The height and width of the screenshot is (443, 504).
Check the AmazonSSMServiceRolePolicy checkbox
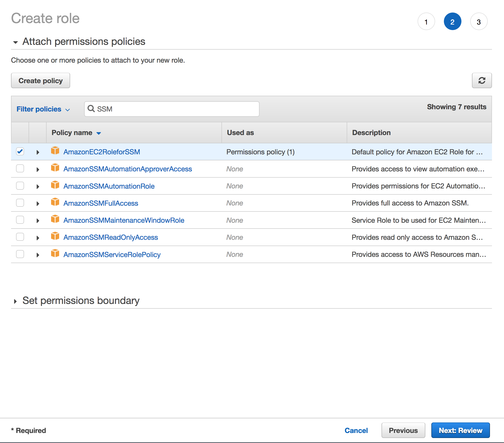[20, 254]
